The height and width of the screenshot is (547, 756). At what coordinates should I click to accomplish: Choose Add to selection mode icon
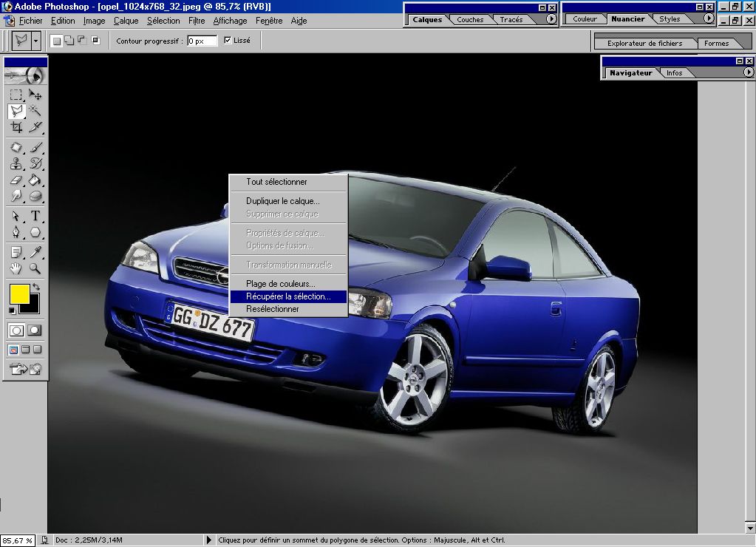[x=69, y=41]
